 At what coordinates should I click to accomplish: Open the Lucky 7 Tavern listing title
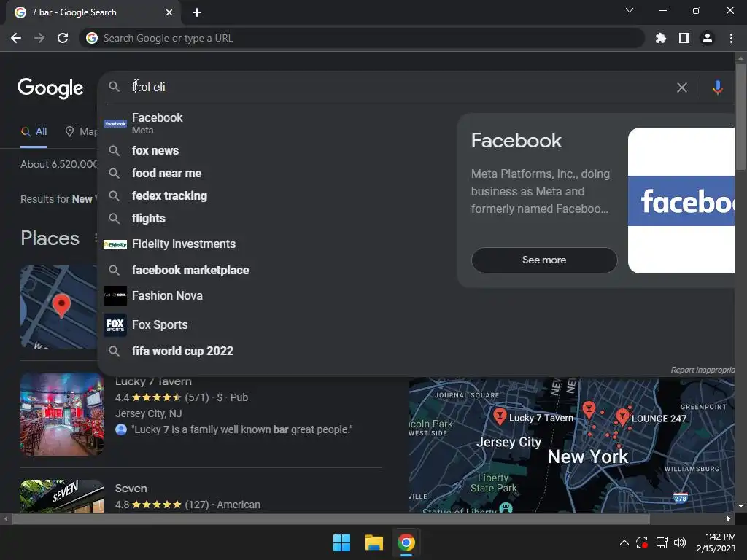(153, 381)
